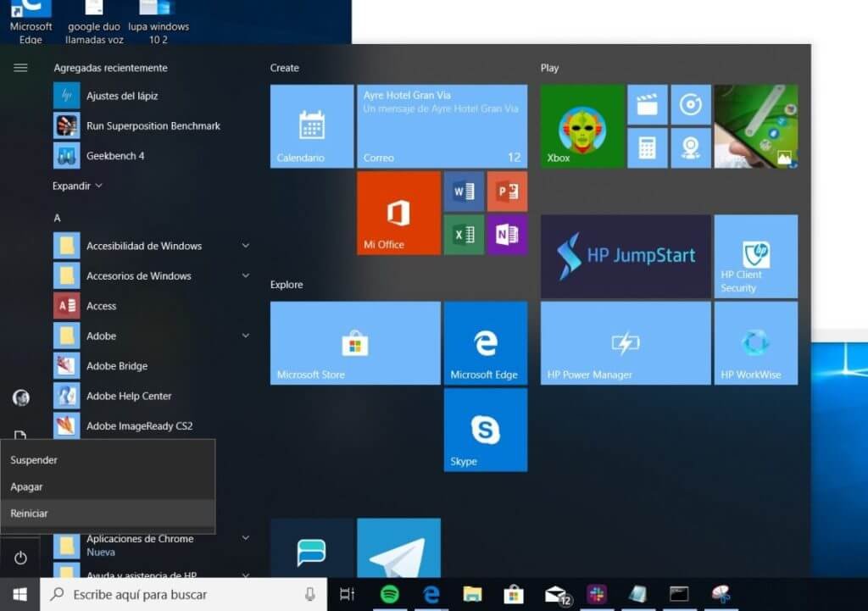Open the Telegram tile
This screenshot has width=868, height=611.
tap(398, 548)
